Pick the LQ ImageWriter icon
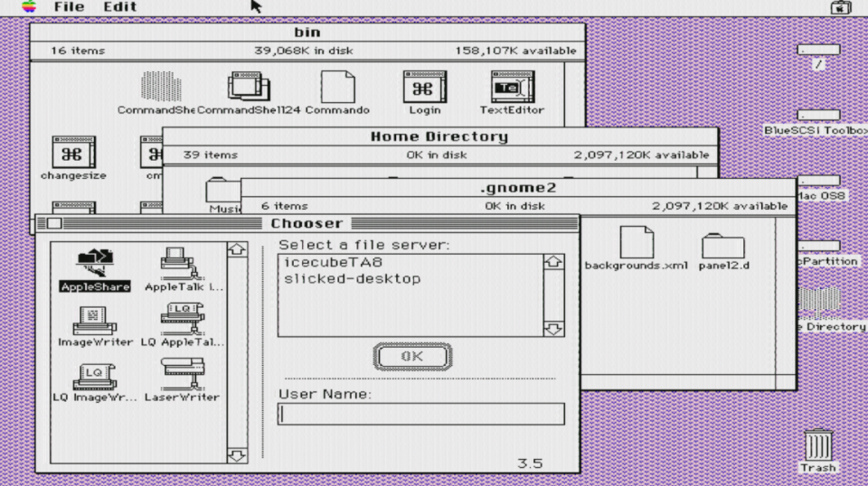The width and height of the screenshot is (868, 486). point(95,381)
